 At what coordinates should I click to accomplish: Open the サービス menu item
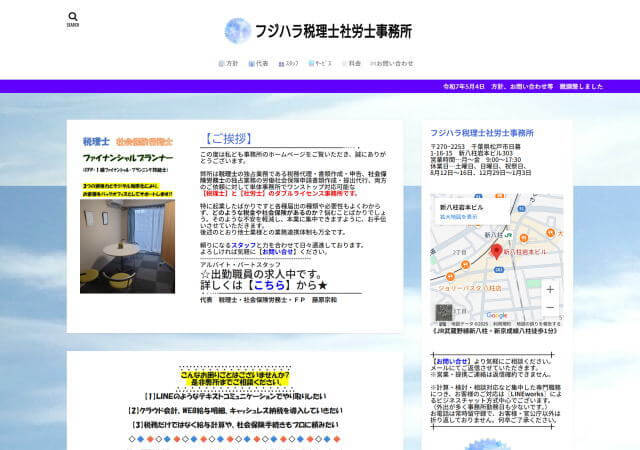[320, 63]
